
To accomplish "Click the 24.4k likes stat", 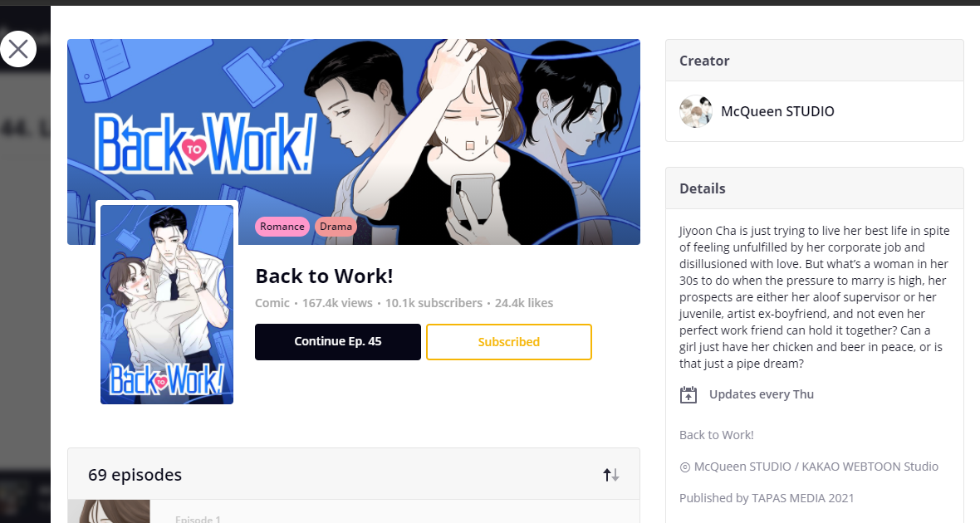I will coord(524,303).
